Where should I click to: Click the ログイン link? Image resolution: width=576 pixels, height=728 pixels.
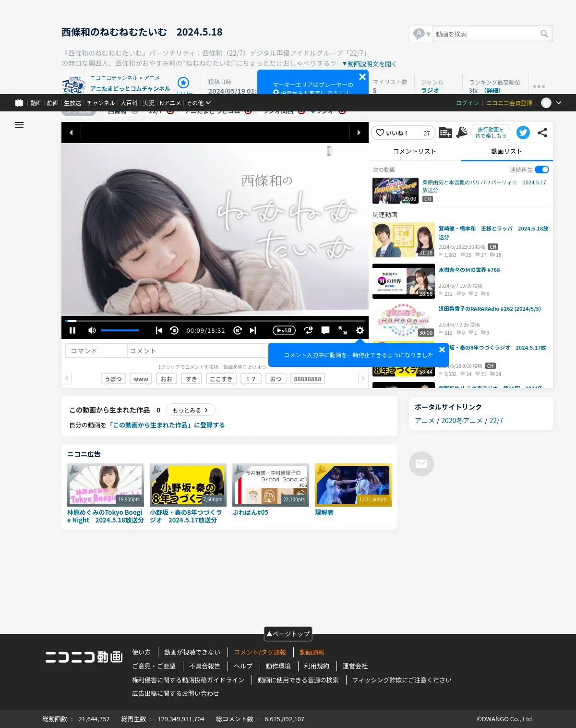468,103
